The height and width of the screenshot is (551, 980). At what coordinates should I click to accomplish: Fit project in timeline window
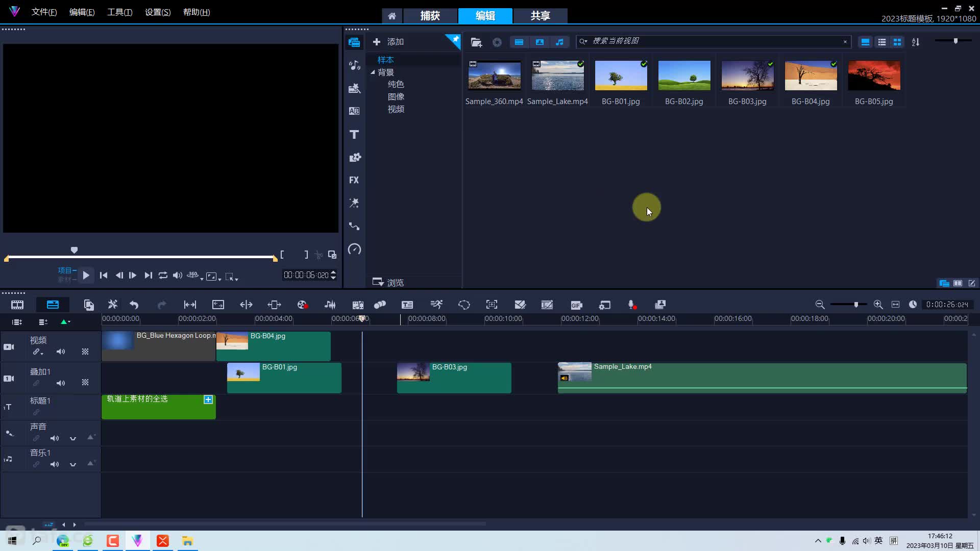coord(895,305)
